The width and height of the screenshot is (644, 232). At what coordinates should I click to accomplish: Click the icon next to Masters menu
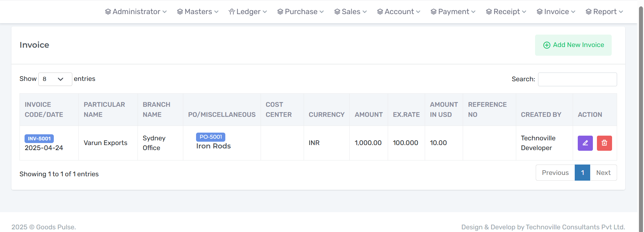[179, 11]
